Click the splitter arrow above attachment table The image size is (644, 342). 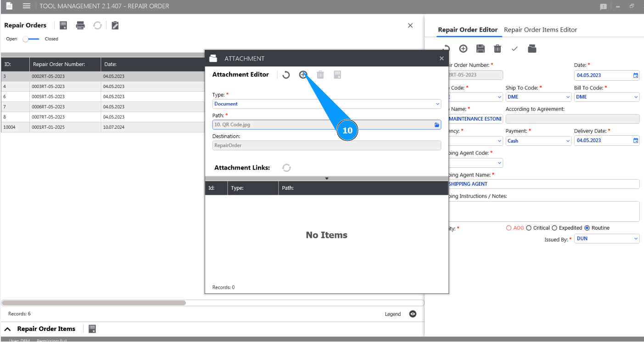tap(327, 178)
